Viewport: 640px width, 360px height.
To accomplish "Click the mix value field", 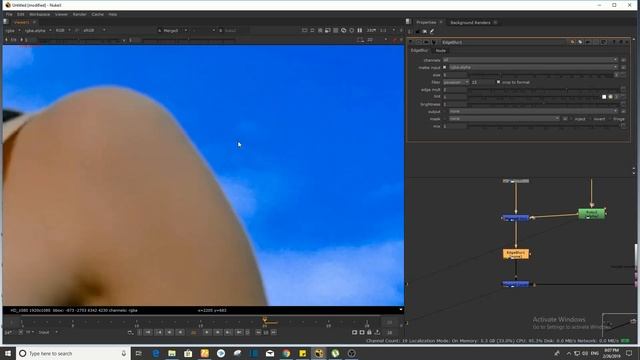I will (455, 127).
